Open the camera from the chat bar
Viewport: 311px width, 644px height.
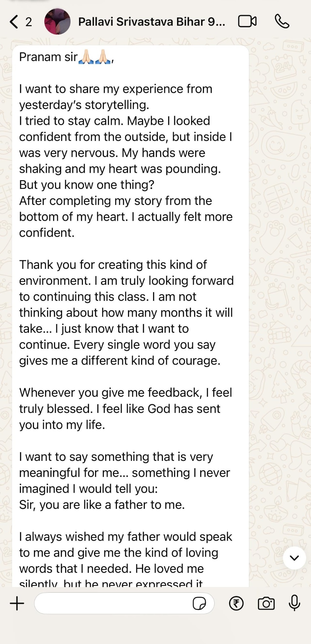(x=266, y=603)
